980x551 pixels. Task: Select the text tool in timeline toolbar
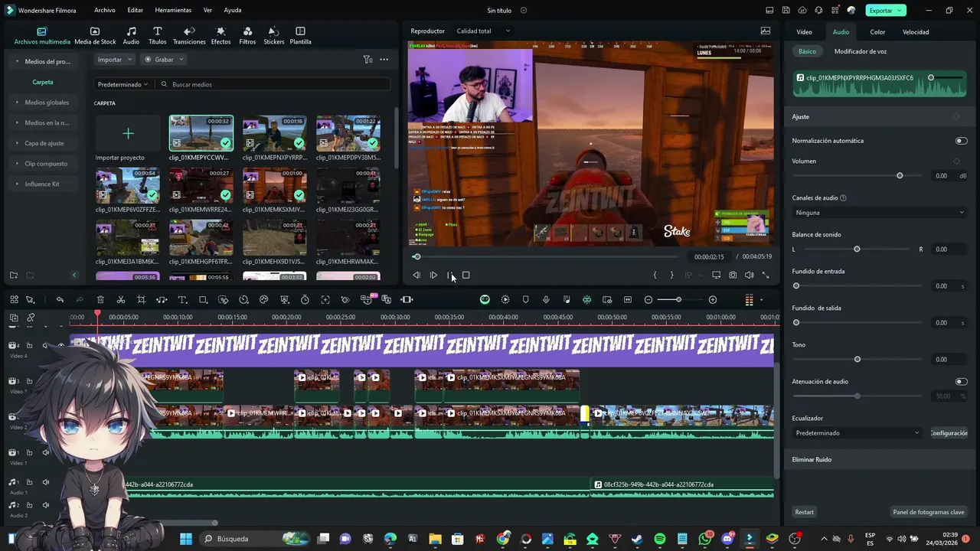(182, 299)
